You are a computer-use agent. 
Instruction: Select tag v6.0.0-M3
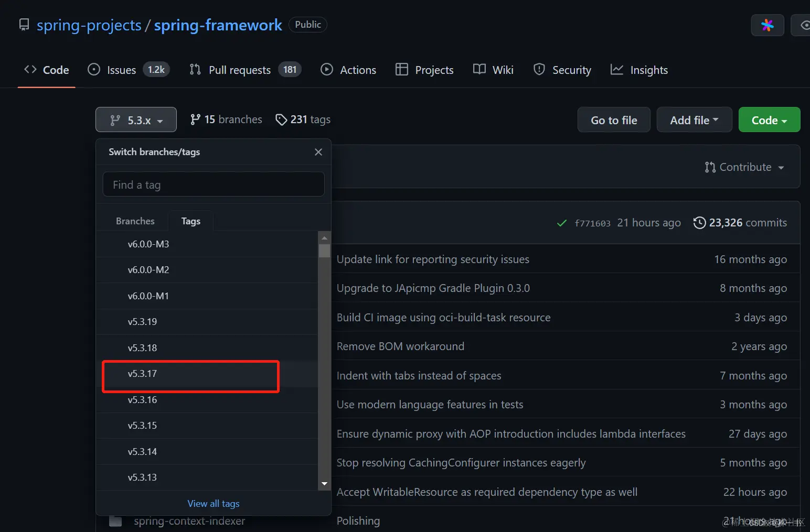click(207, 244)
